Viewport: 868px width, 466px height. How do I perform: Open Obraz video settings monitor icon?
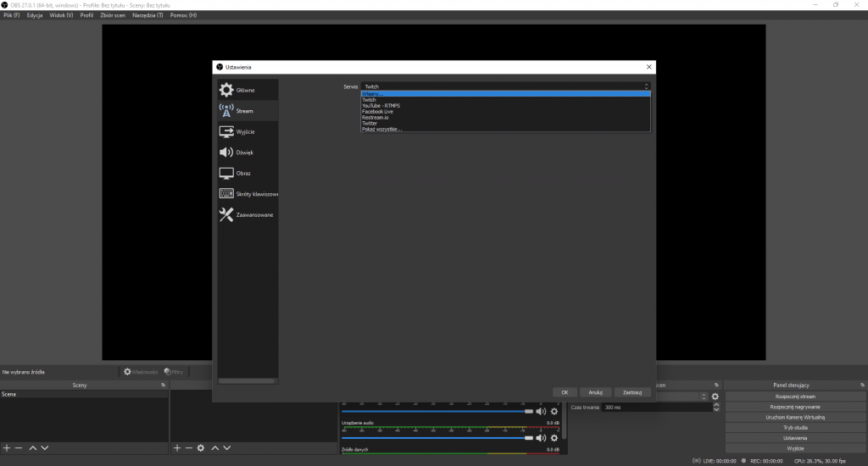[x=226, y=173]
